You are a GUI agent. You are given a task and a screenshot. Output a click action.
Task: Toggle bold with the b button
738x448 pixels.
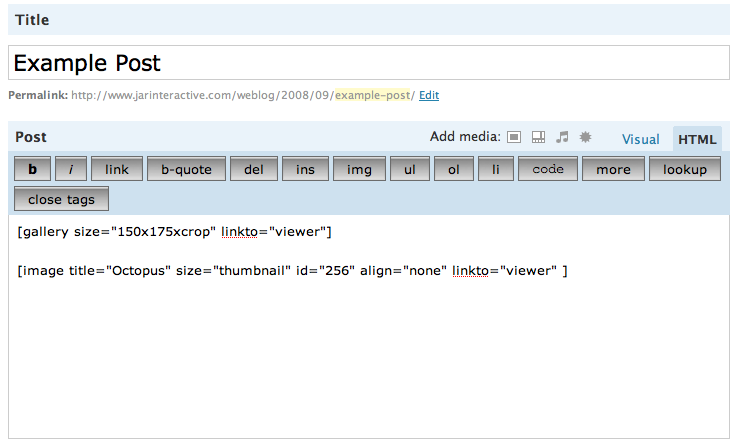32,169
